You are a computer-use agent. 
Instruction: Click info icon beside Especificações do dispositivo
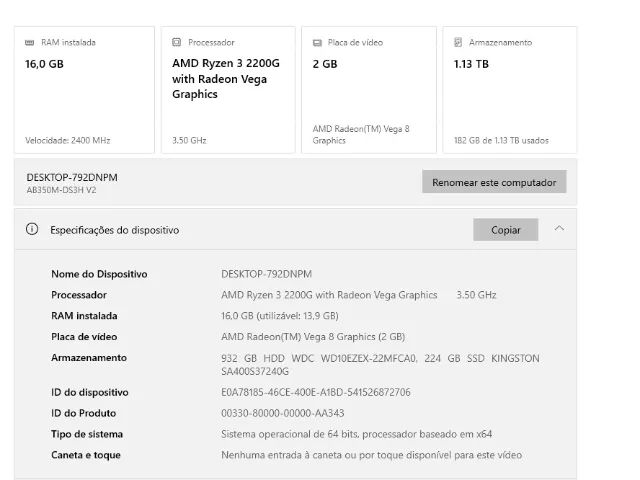click(x=32, y=230)
